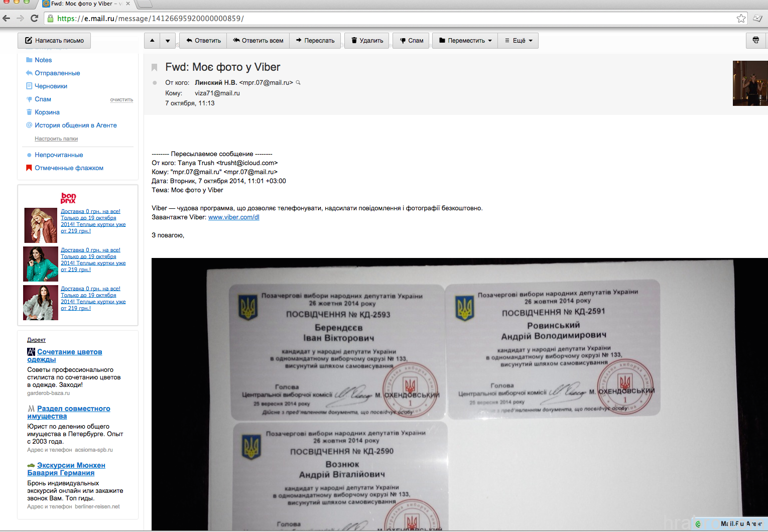The image size is (768, 532).
Task: Go to previous message with up arrow
Action: 152,41
